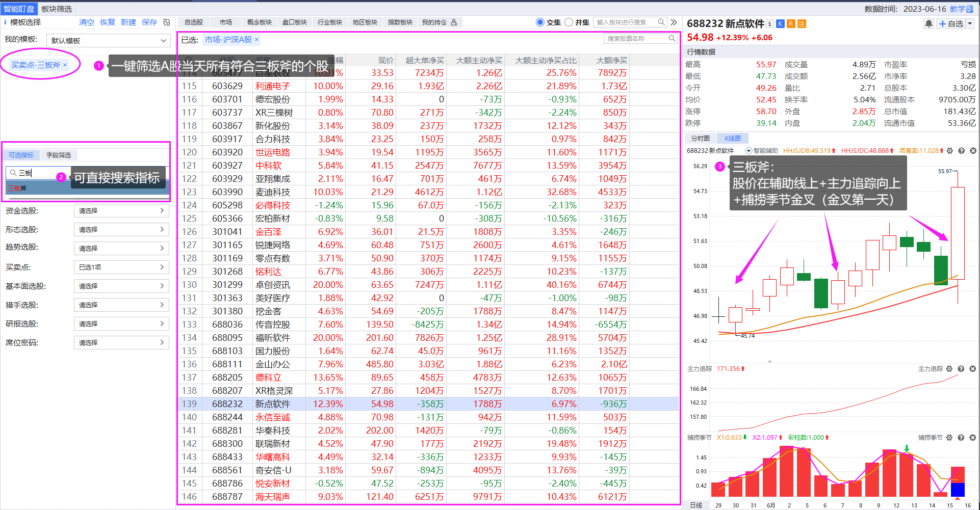The height and width of the screenshot is (510, 980).
Task: Click the 清空 link
Action: click(x=87, y=22)
